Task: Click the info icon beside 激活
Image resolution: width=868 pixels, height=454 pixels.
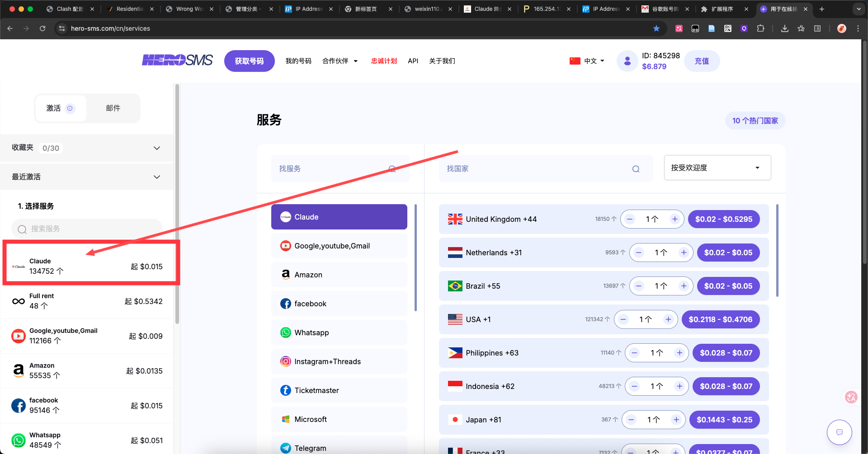Action: [x=70, y=108]
